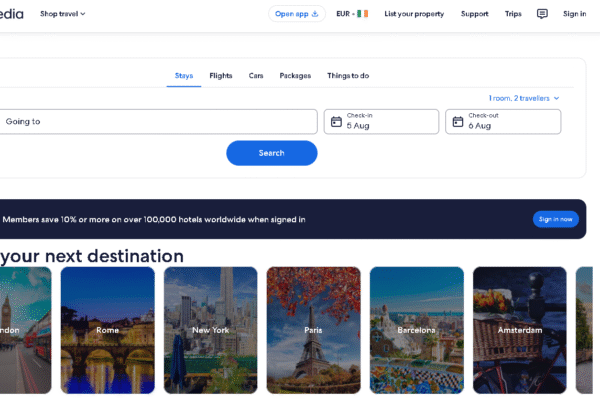The height and width of the screenshot is (400, 600).
Task: Switch to the Cars tab
Action: 256,76
